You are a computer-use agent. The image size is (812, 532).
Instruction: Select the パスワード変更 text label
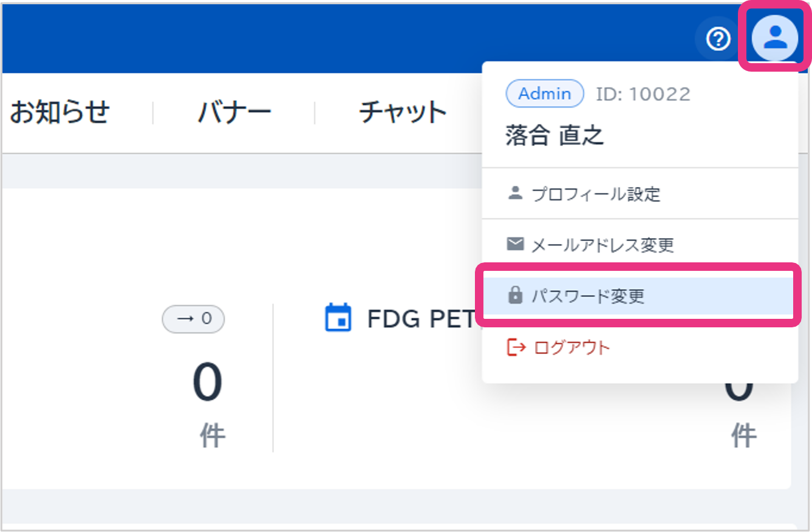[587, 296]
